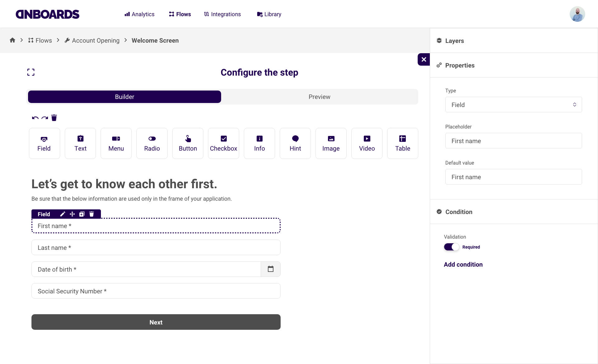Click the Default value input field
The height and width of the screenshot is (364, 598).
(513, 177)
